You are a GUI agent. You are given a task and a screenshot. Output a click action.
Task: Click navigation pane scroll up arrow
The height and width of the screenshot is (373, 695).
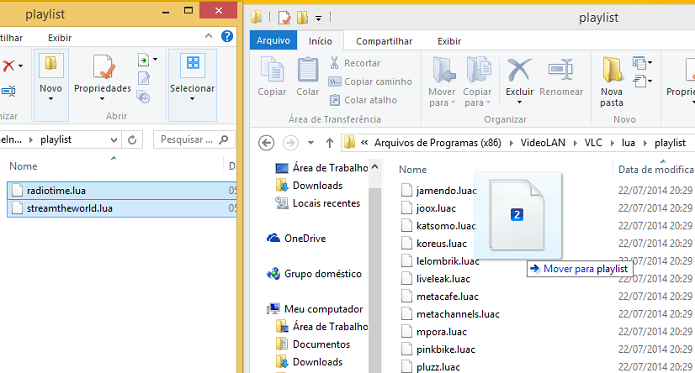pyautogui.click(x=375, y=167)
